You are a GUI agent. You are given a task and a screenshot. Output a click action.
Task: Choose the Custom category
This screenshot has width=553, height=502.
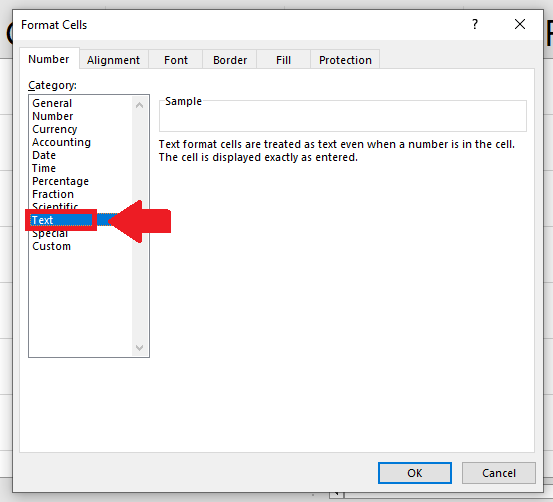(51, 246)
